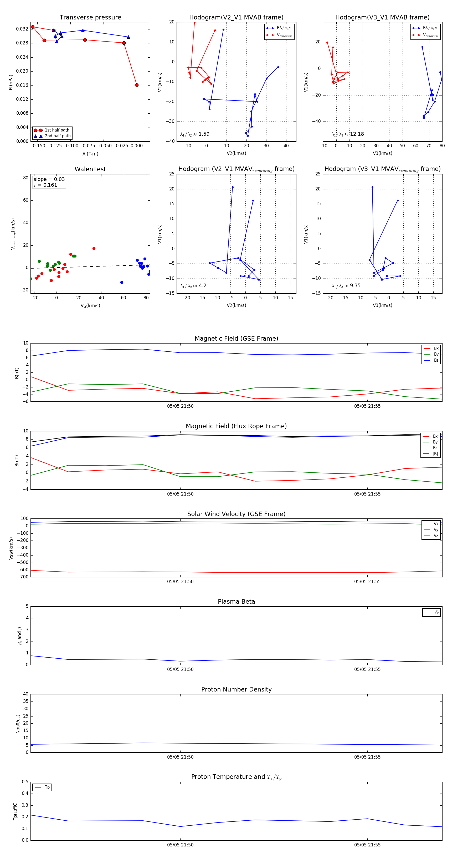Select the "Magnetic Field (GSE Frame)" title
This screenshot has width=473, height=868.
click(236, 339)
